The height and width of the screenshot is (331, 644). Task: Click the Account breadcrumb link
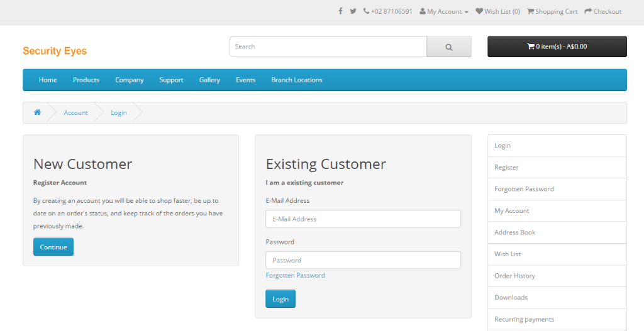click(x=76, y=113)
